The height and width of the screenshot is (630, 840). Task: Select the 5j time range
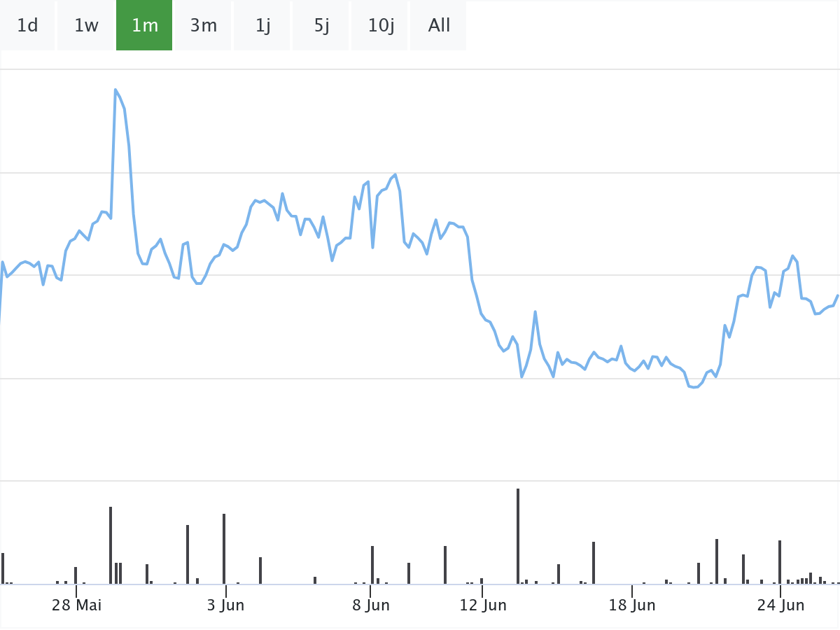[321, 26]
